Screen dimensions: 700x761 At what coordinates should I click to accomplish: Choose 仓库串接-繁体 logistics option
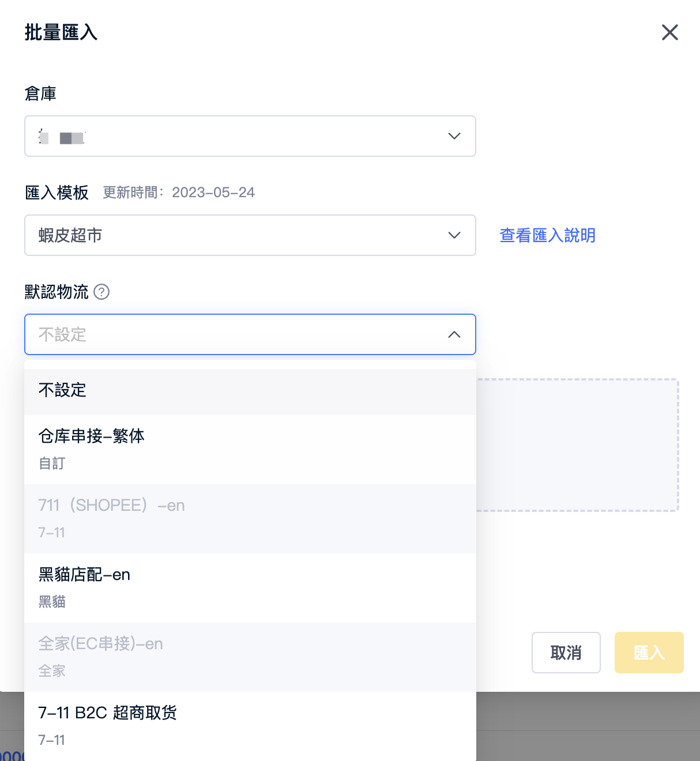click(x=250, y=450)
